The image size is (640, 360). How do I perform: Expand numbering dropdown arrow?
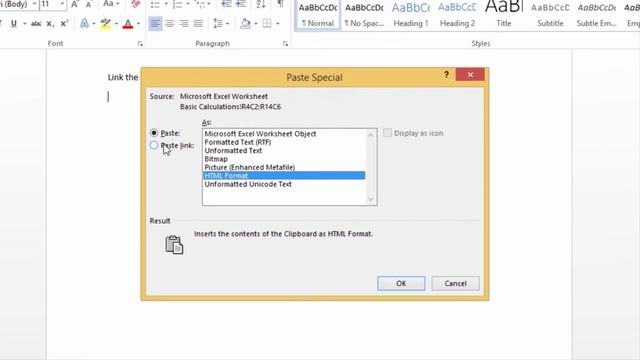click(x=188, y=4)
